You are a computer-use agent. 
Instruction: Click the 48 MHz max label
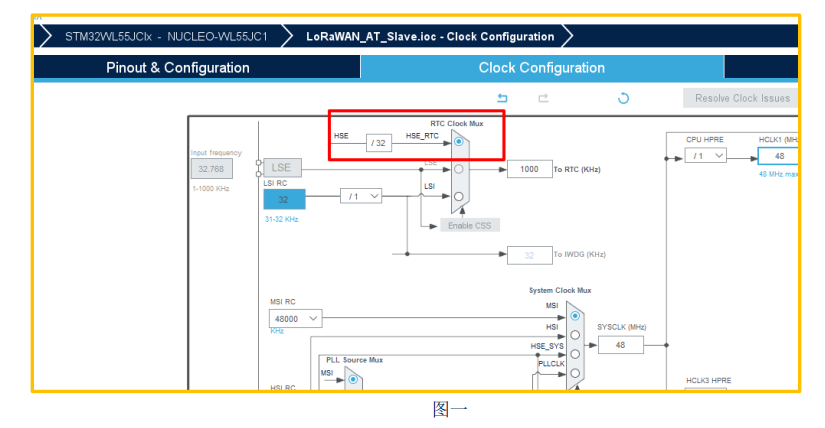[x=778, y=174]
